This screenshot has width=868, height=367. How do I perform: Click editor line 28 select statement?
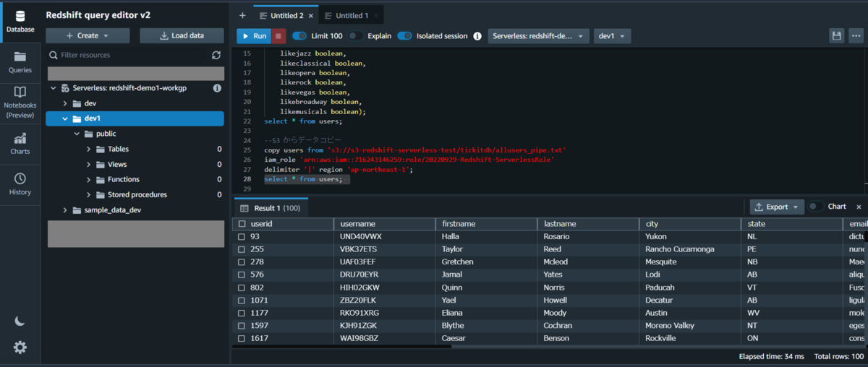pyautogui.click(x=304, y=179)
